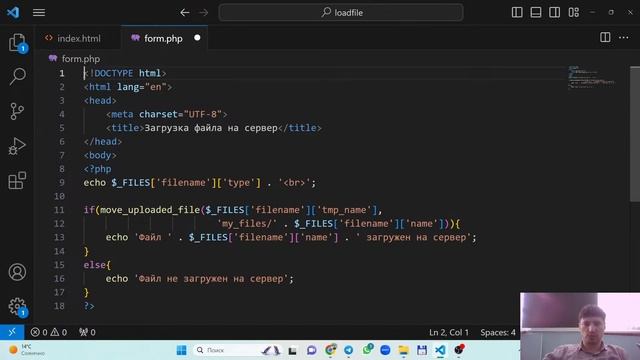The image size is (640, 360).
Task: Click the 'my_files/' string on line 12
Action: pyautogui.click(x=247, y=223)
